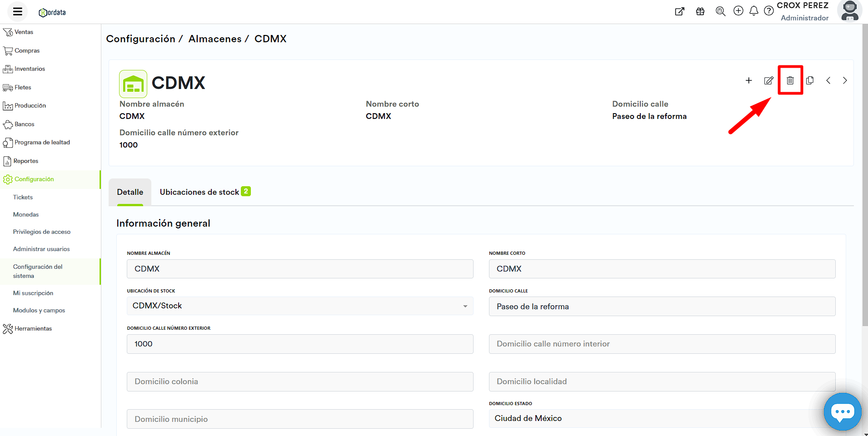
Task: Open the chat support bubble
Action: pyautogui.click(x=842, y=411)
